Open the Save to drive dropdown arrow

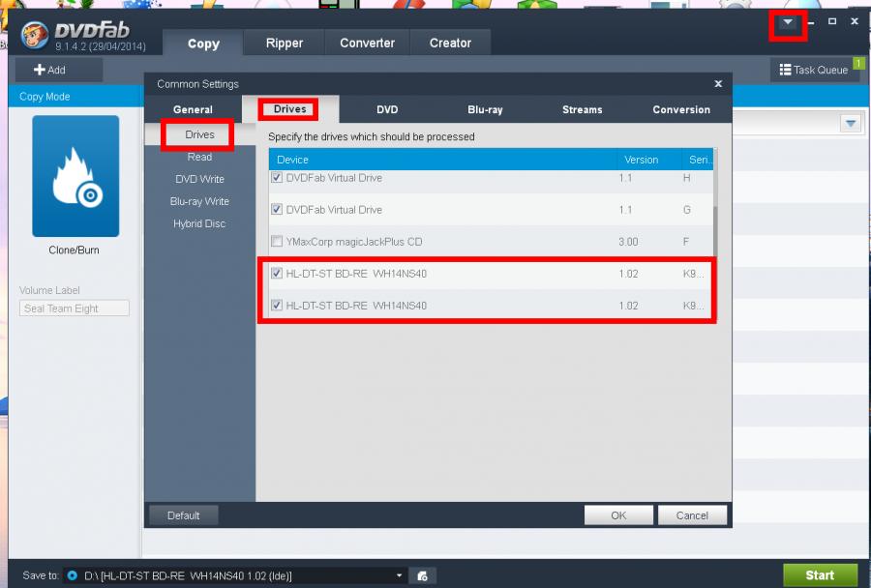[399, 575]
